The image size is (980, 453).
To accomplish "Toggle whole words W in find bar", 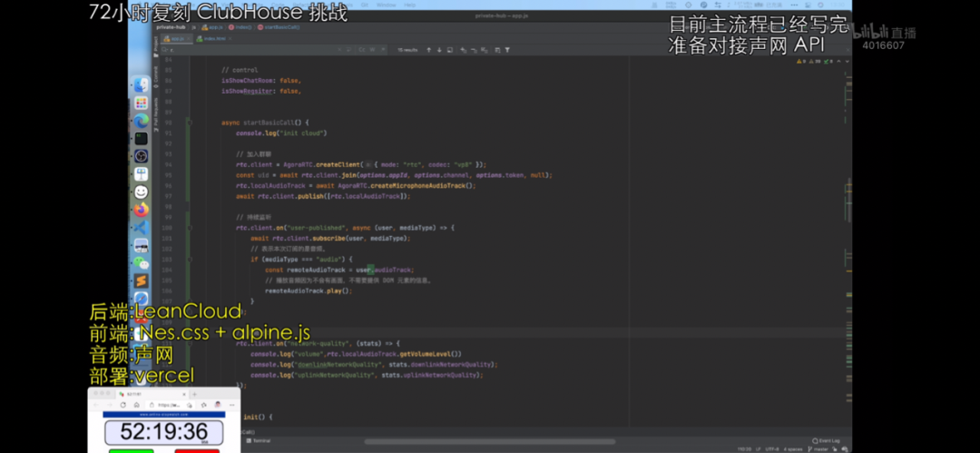I will click(373, 49).
